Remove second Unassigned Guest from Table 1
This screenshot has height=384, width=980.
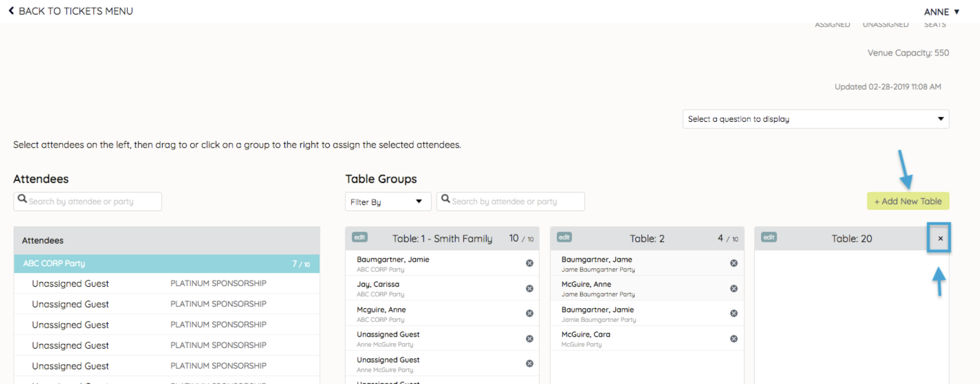530,363
